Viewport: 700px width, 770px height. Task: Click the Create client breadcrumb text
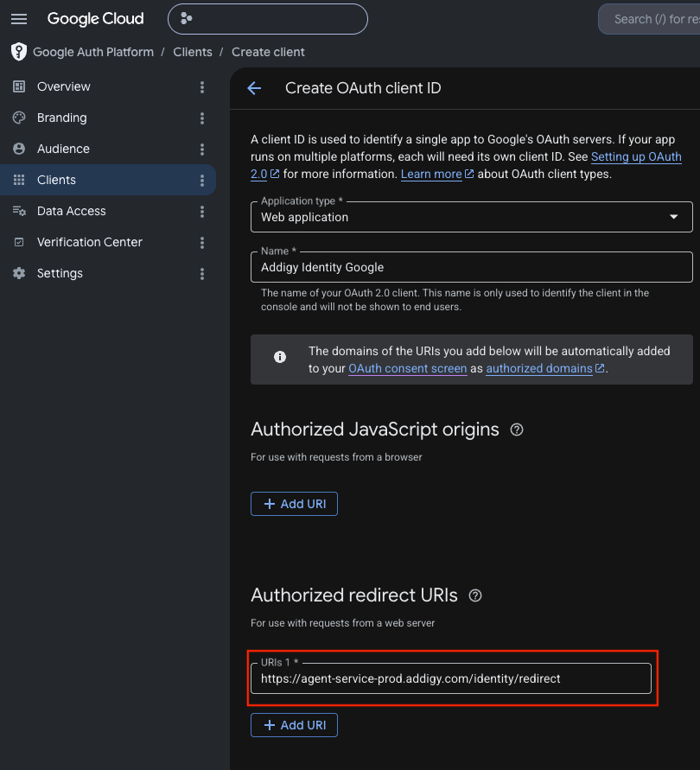[x=268, y=52]
